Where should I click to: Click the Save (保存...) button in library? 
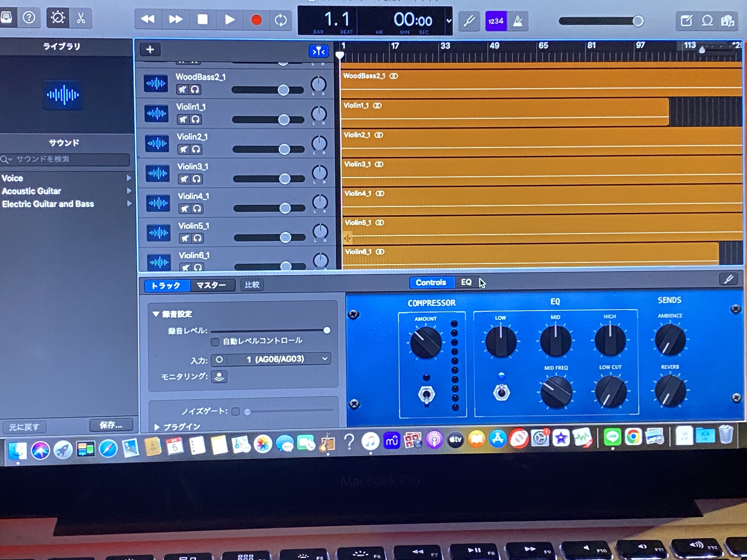[x=111, y=425]
